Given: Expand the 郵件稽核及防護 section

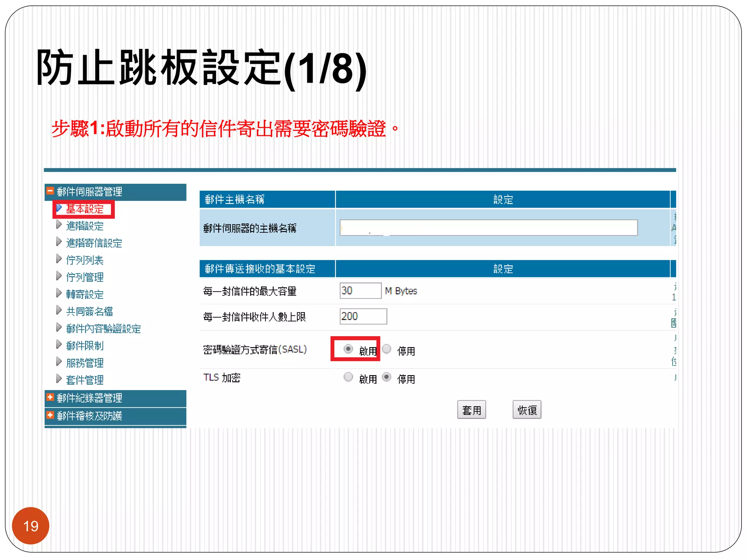Looking at the screenshot, I should (50, 415).
